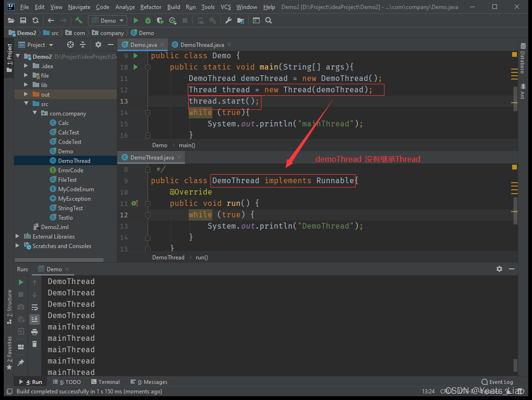Select ErrorCode in project tree
532x400 pixels.
click(x=70, y=170)
